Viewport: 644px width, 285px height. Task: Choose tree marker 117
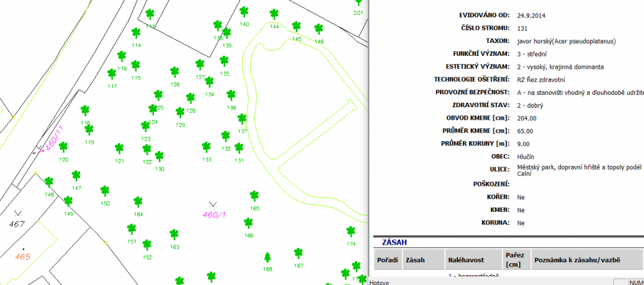[112, 74]
